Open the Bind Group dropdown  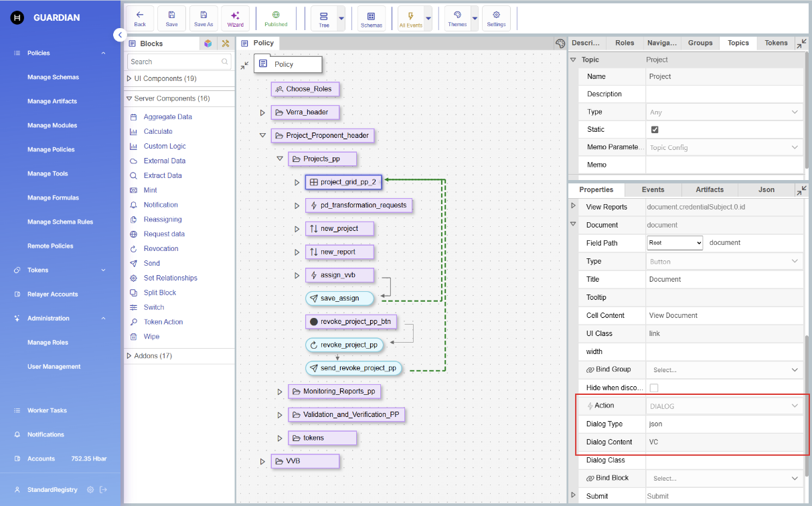pyautogui.click(x=724, y=369)
